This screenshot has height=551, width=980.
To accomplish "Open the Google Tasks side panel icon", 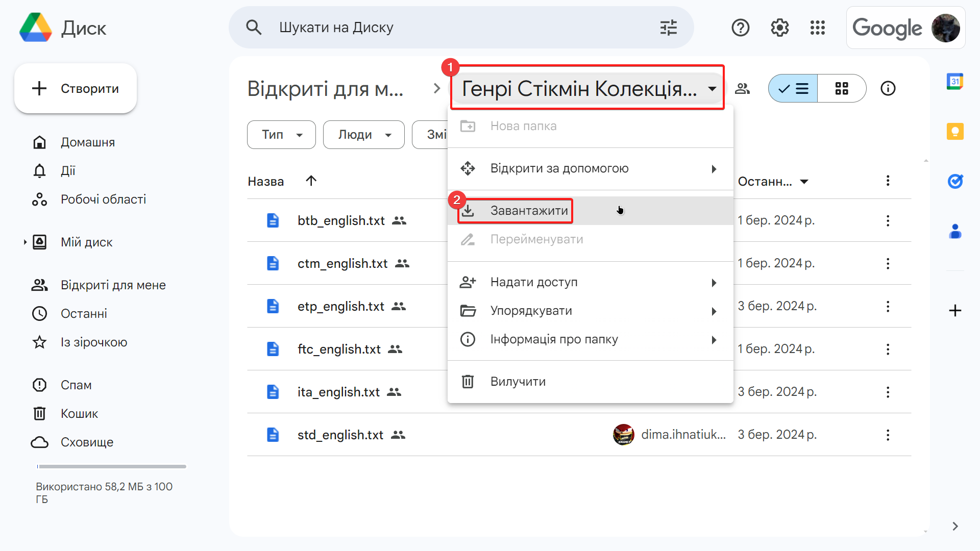I will pos(954,181).
